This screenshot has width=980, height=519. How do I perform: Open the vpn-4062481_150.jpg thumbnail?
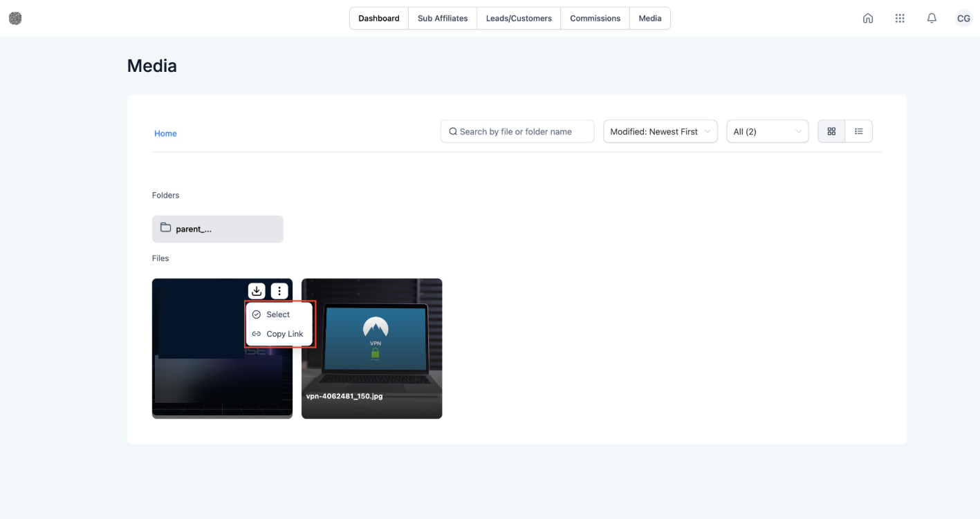pyautogui.click(x=372, y=348)
